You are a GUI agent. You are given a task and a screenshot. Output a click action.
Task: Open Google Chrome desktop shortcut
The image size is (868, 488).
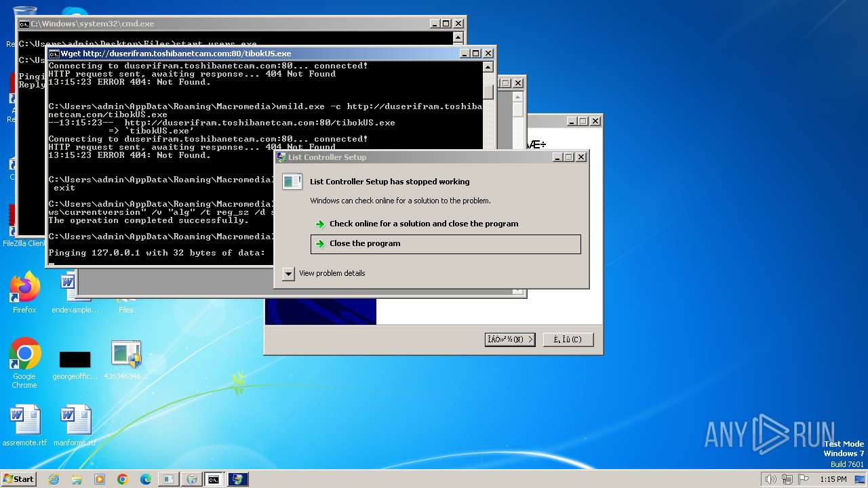coord(24,363)
